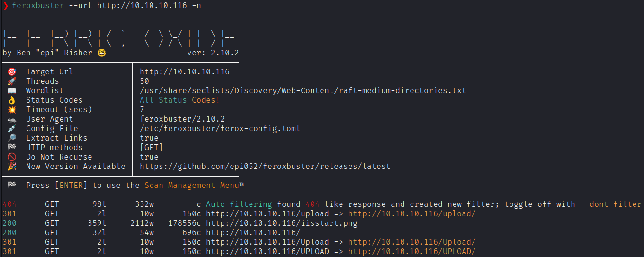644x257 pixels.
Task: Click the party popper beside New Version Available
Action: click(12, 167)
